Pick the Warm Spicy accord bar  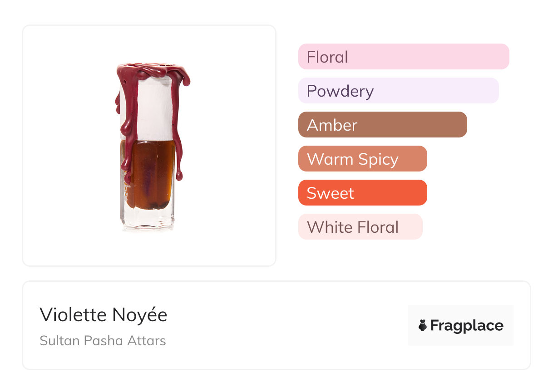tap(362, 159)
